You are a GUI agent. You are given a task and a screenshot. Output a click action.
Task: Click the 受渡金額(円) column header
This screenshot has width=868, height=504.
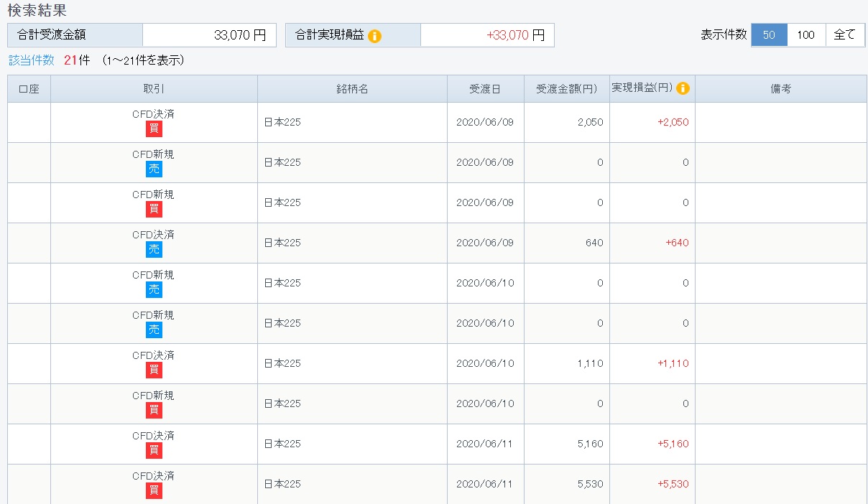[x=566, y=89]
